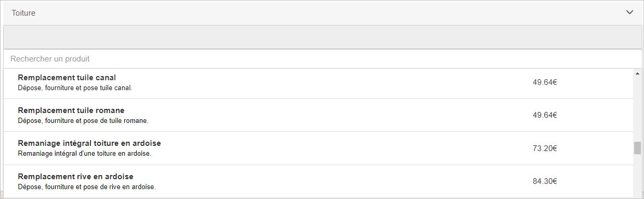Expand the Toiture dropdown chevron
644x199 pixels.
[x=629, y=13]
